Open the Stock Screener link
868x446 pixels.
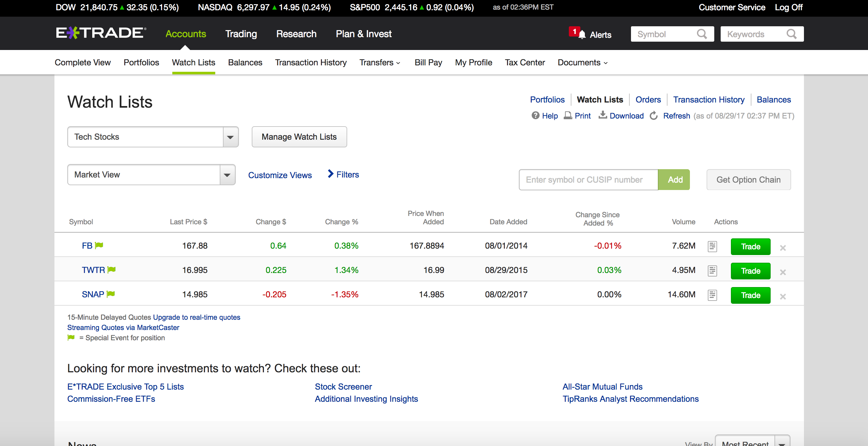343,387
